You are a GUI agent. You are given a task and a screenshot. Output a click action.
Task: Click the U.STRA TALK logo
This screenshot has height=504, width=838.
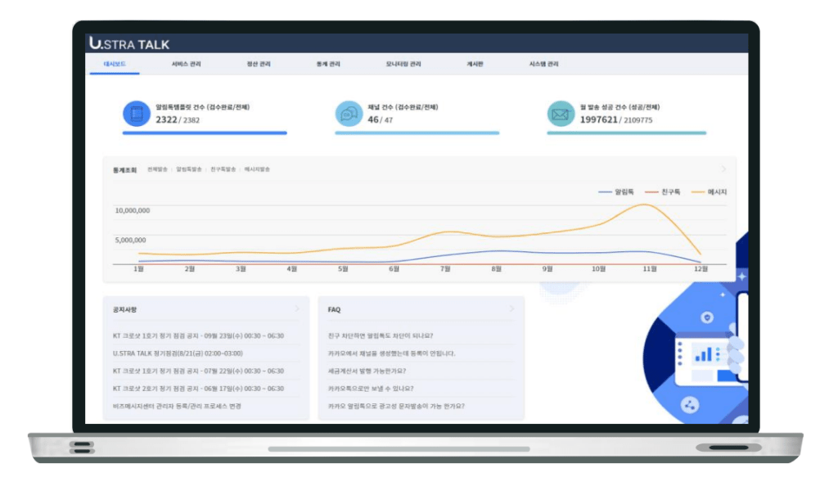[x=129, y=43]
